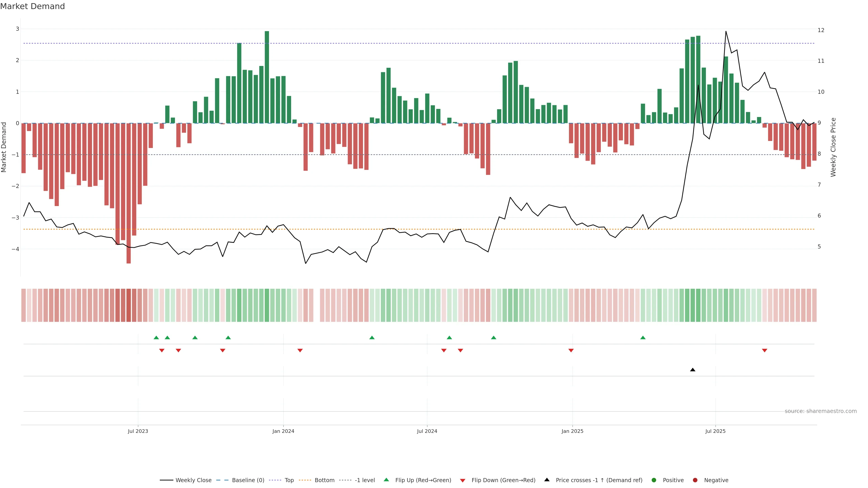Click the darkest red heat strip cell
868x488 pixels.
point(128,305)
